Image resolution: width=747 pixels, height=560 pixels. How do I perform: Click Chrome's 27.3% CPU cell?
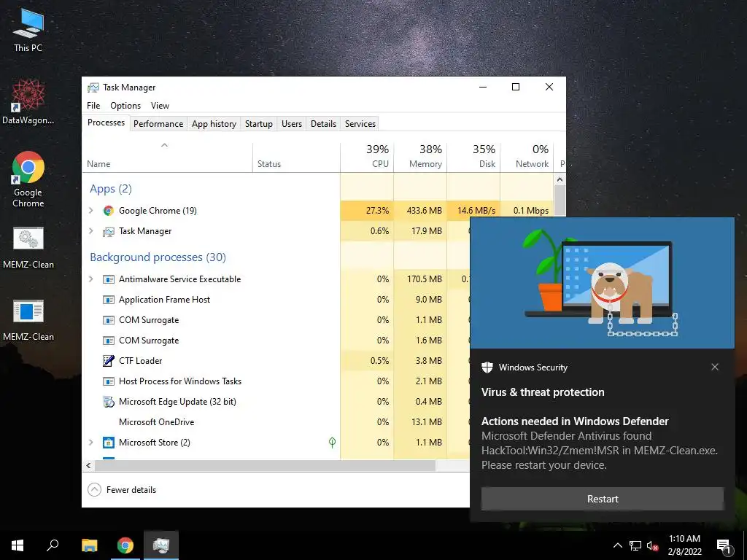tap(367, 211)
